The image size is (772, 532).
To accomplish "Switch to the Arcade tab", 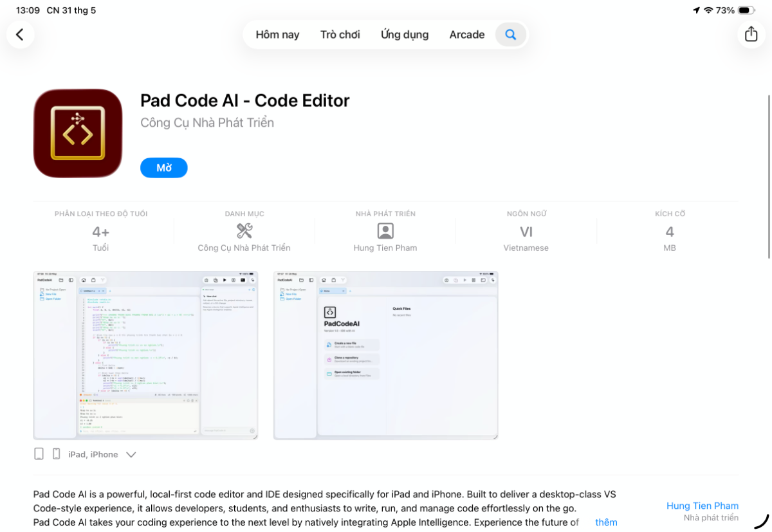I will click(x=466, y=35).
